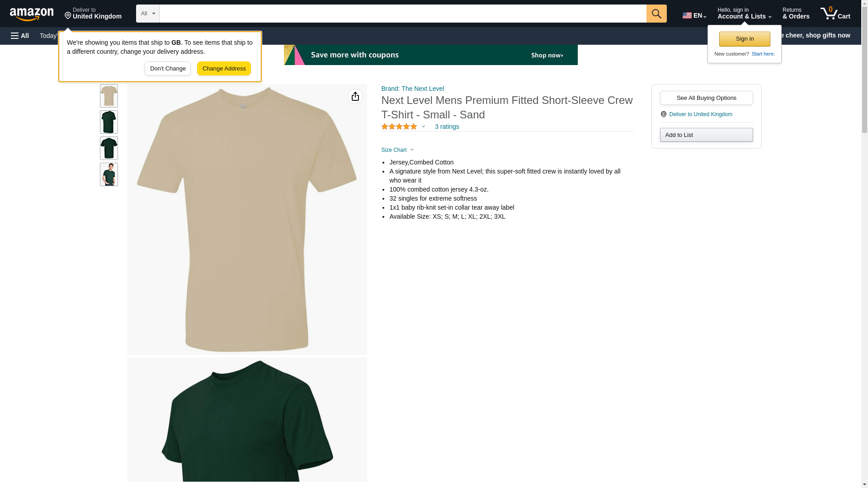Click the search magnifier button
868x488 pixels.
pos(656,14)
